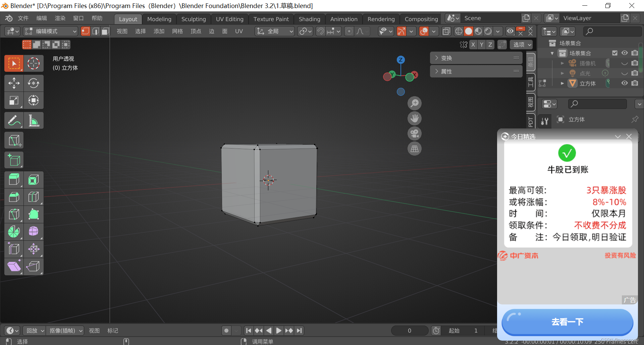Click the outliner search field

coord(612,31)
